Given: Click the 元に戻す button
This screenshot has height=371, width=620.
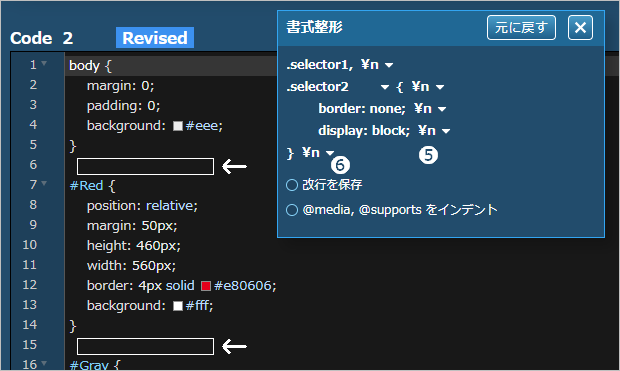Looking at the screenshot, I should point(521,28).
